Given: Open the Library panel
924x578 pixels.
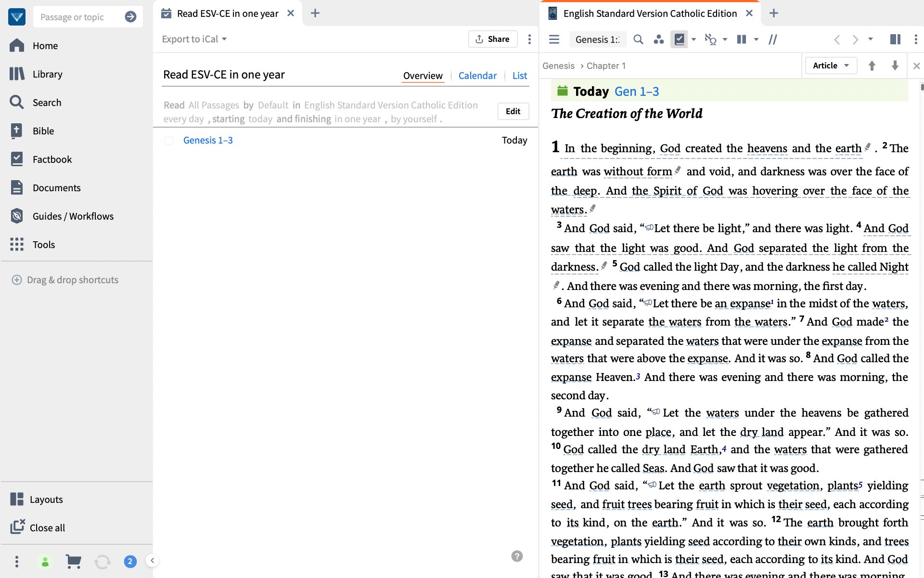Looking at the screenshot, I should (47, 74).
